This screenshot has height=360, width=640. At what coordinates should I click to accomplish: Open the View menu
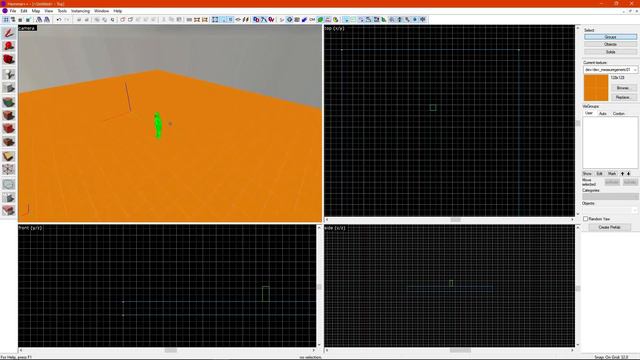pos(49,11)
